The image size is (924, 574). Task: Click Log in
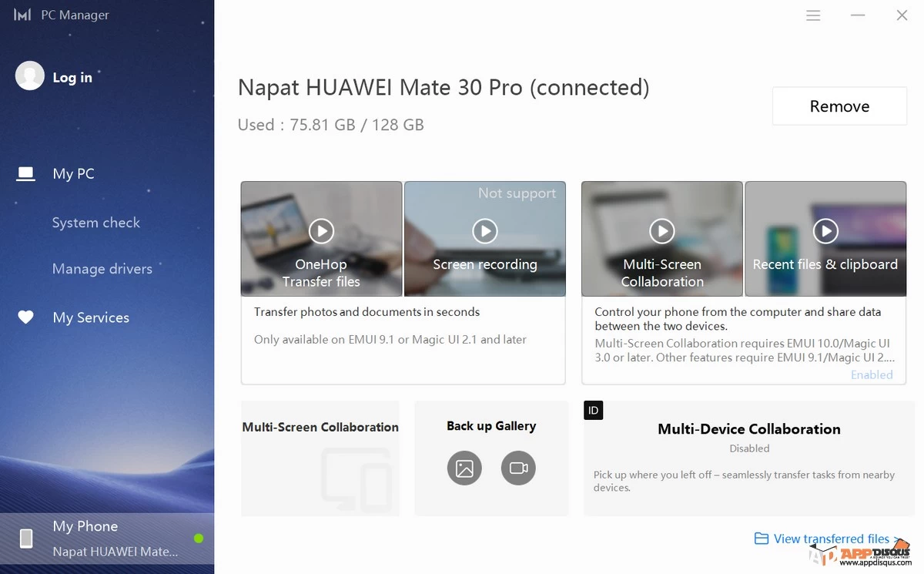[x=72, y=77]
